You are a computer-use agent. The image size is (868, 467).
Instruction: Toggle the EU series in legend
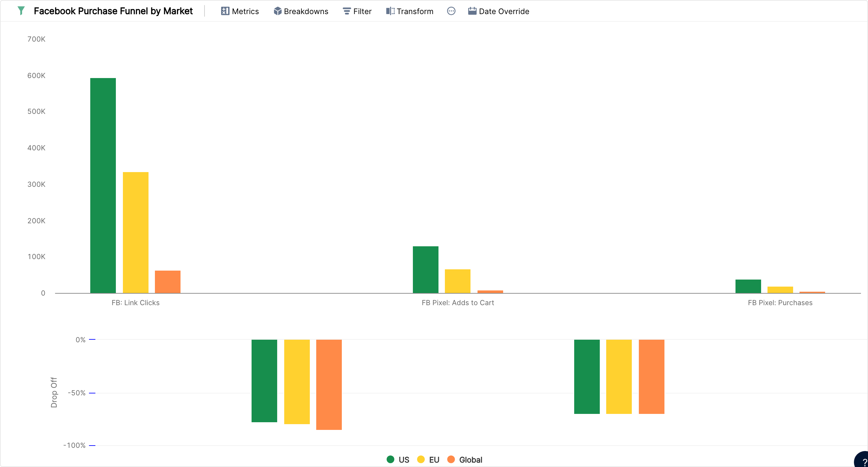(428, 460)
